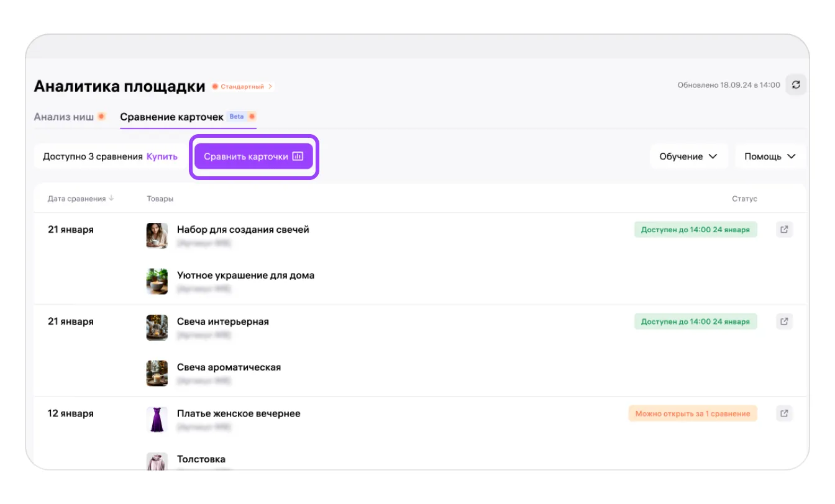Screen dimensions: 835x504
Task: Click the sort arrow on Дата сравнения
Action: 112,199
